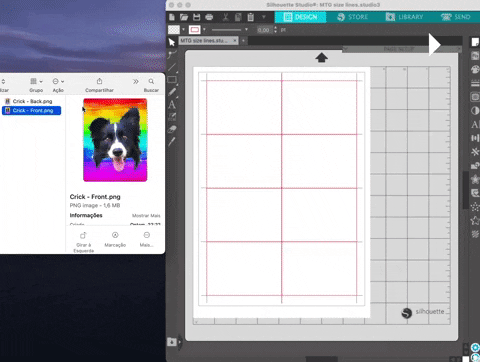Screen dimensions: 480x362
Task: Open the fill swatch dropdown arrow
Action: point(183,30)
